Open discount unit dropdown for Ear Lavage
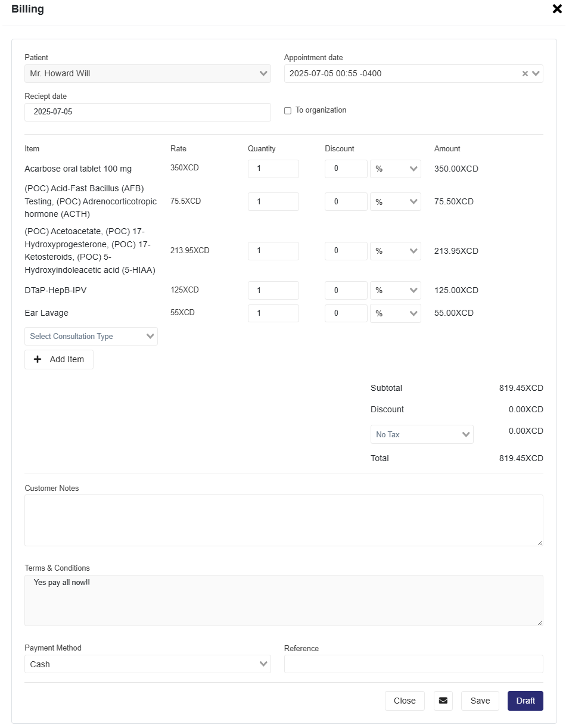The height and width of the screenshot is (728, 569). tap(395, 313)
